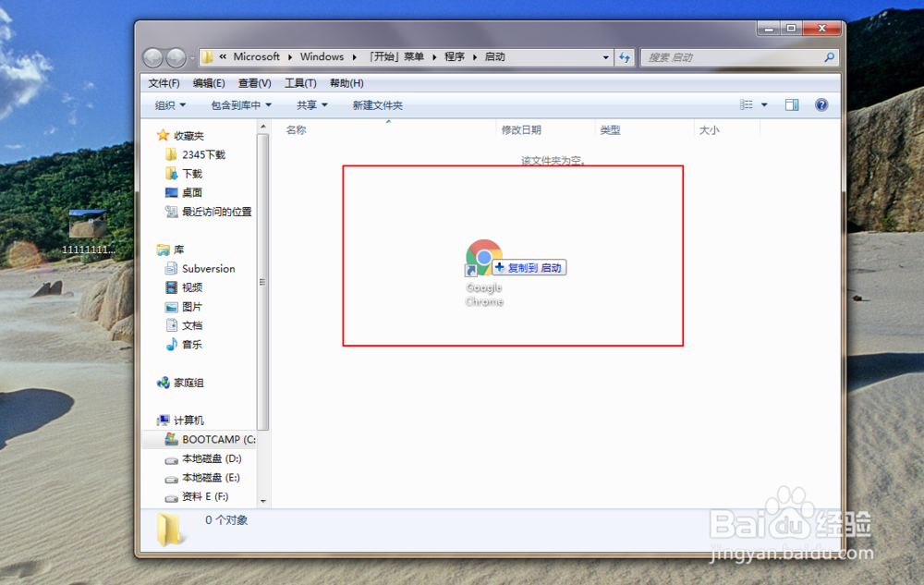The height and width of the screenshot is (585, 924).
Task: Select 计算机 in the navigation pane
Action: point(188,420)
